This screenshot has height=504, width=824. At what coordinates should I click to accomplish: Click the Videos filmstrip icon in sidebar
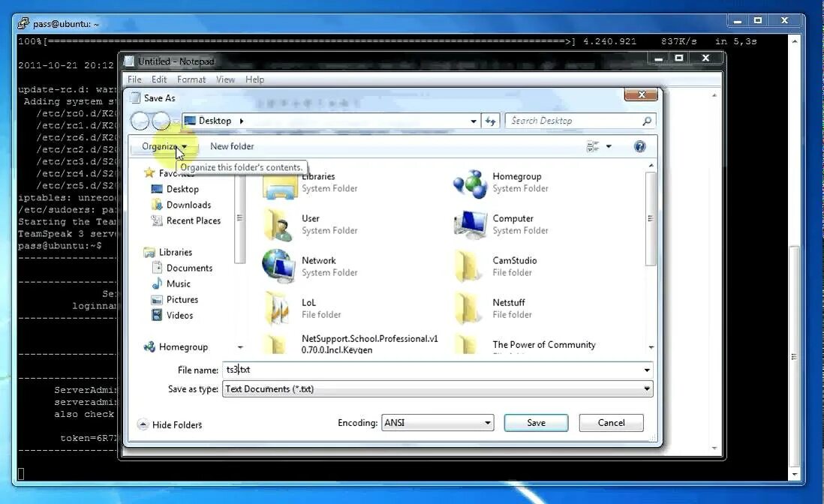click(157, 315)
